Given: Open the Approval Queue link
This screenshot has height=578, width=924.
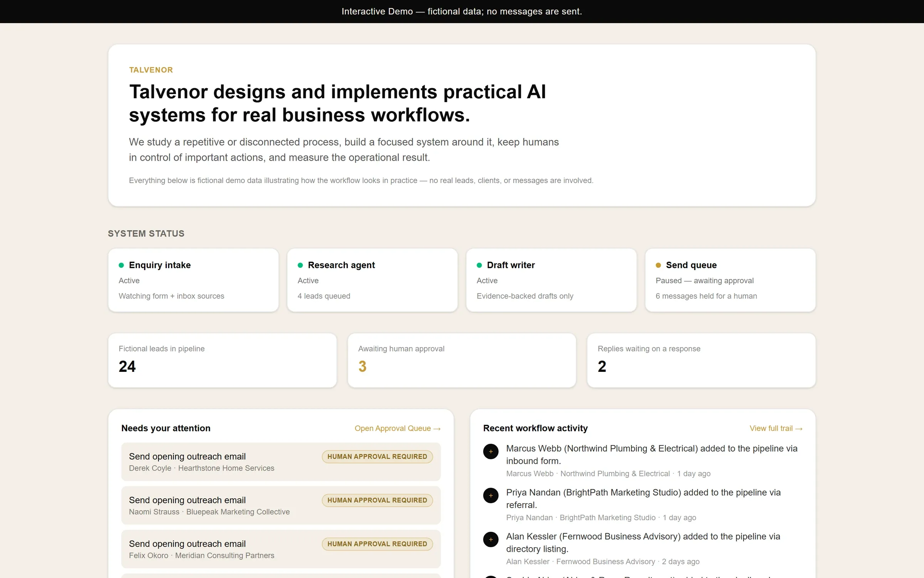Looking at the screenshot, I should pyautogui.click(x=397, y=428).
